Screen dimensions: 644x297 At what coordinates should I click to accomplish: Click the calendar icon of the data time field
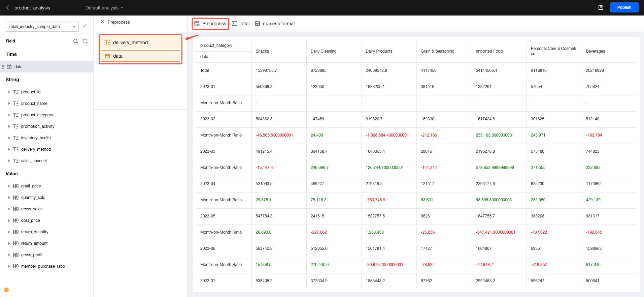click(9, 67)
